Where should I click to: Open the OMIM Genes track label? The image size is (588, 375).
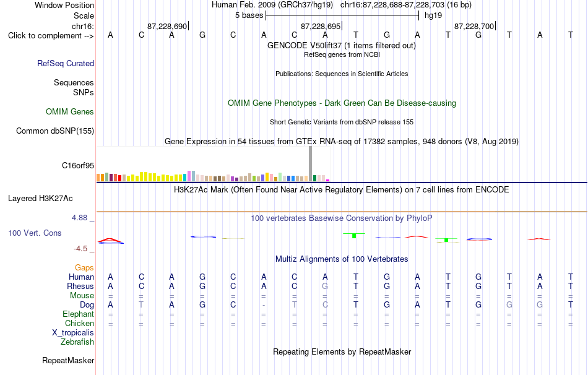(69, 111)
